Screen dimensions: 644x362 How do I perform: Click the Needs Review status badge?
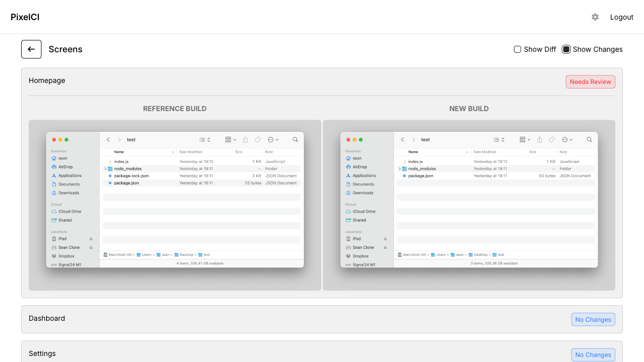(x=590, y=82)
